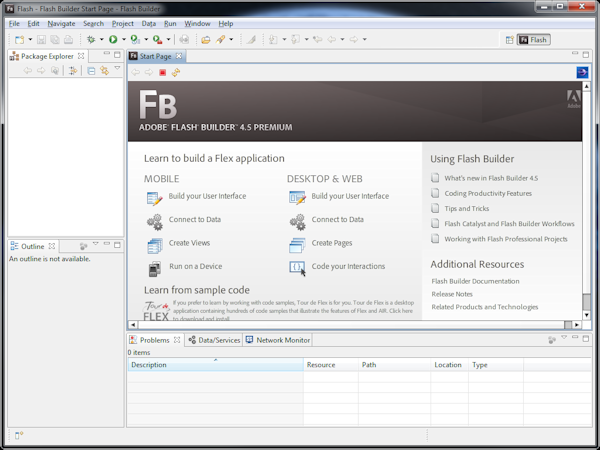Click the Debug bug icon in toolbar
Viewport: 600px width, 450px height.
point(90,40)
